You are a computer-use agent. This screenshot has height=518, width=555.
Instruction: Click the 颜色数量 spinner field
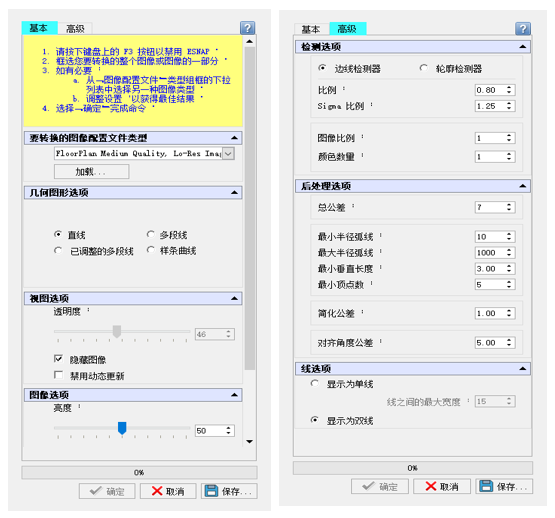[495, 156]
